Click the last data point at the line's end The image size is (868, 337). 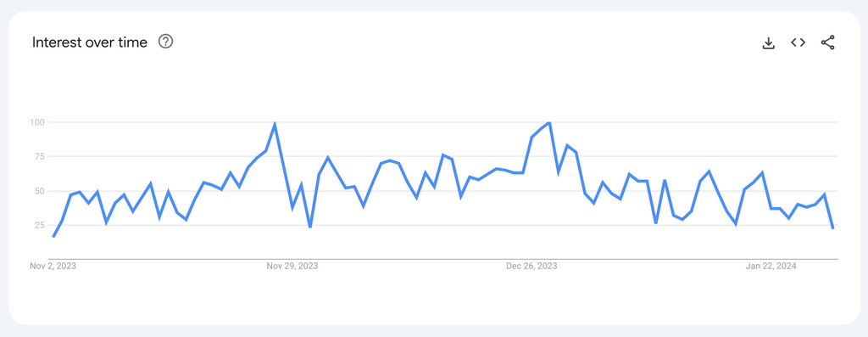pos(833,228)
